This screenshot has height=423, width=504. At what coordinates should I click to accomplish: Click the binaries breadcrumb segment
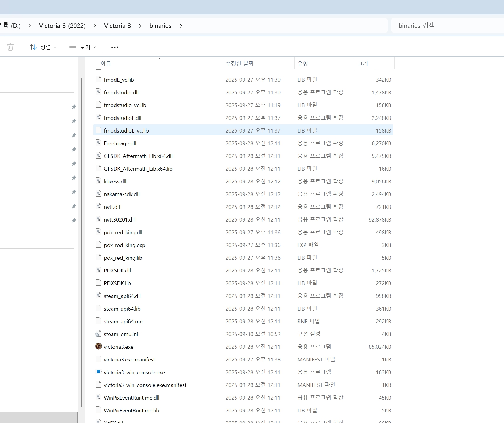(x=160, y=26)
